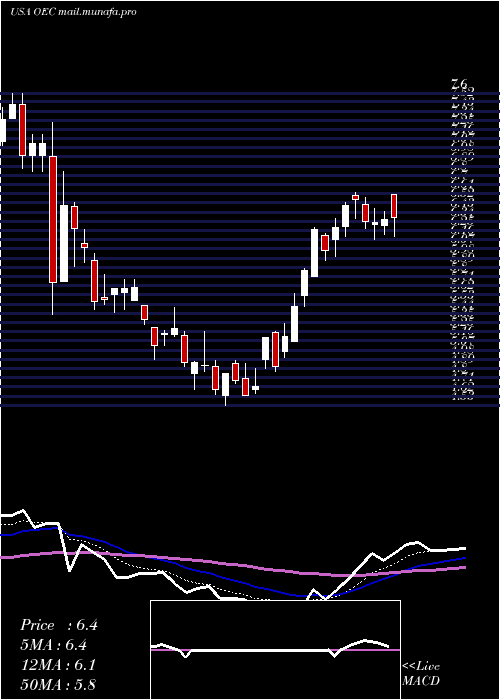Click the '7.6' top price axis label
Image resolution: width=500 pixels, height=700 pixels.
coord(459,83)
